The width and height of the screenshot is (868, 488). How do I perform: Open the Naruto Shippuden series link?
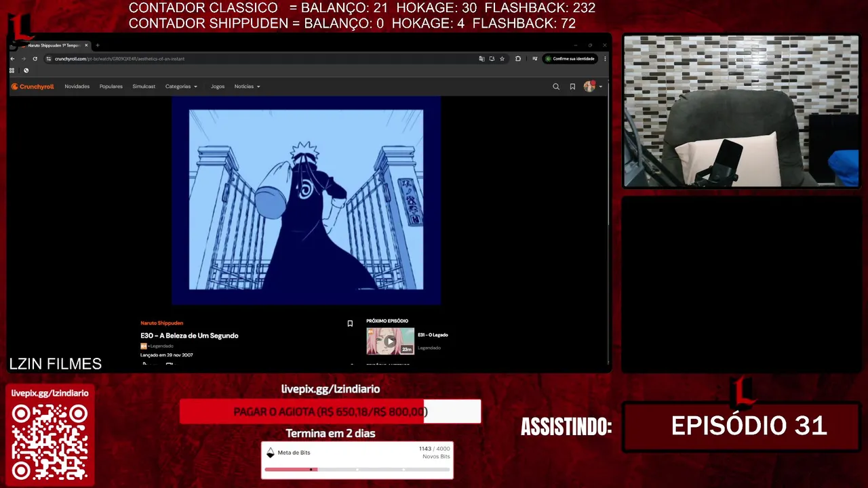161,323
